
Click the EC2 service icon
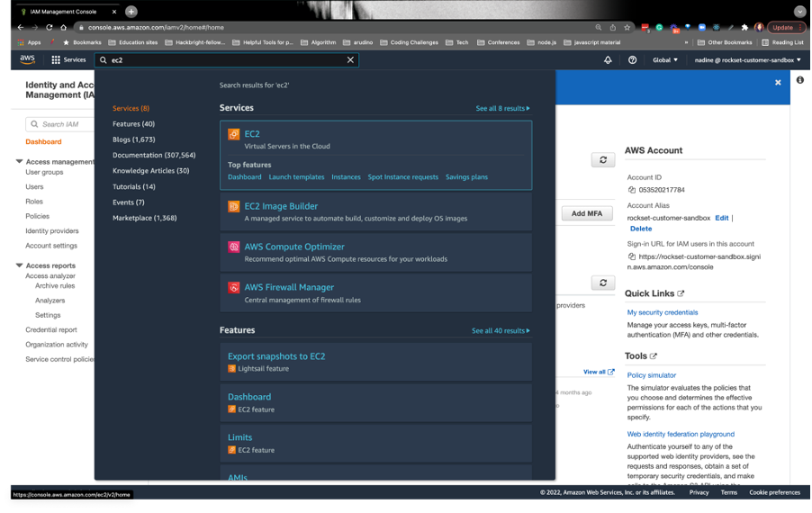click(x=233, y=135)
